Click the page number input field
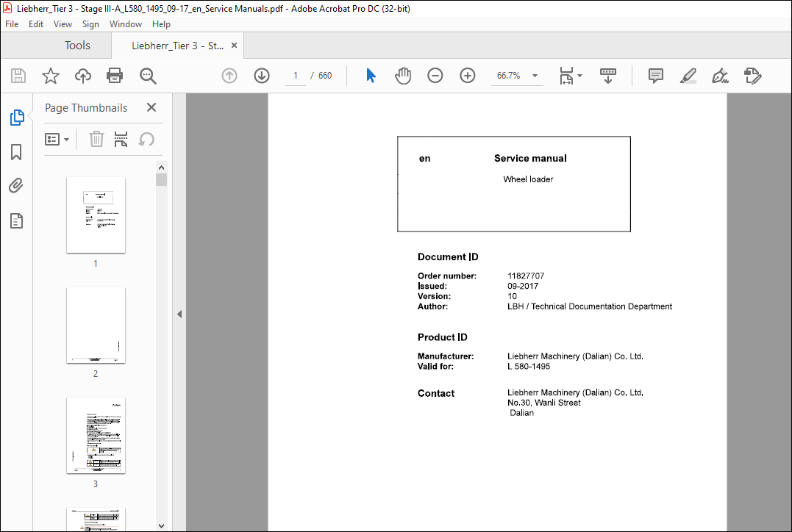The width and height of the screenshot is (792, 532). point(296,76)
